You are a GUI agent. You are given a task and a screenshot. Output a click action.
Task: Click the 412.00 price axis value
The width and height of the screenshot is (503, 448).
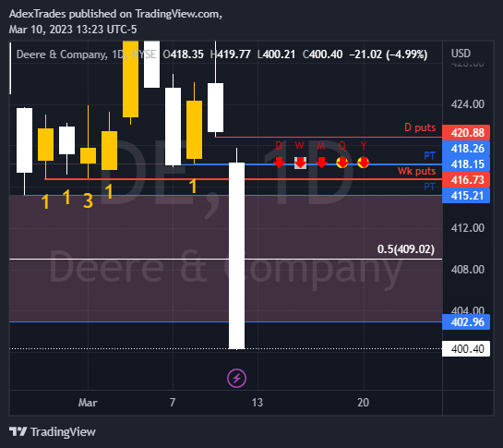(467, 228)
